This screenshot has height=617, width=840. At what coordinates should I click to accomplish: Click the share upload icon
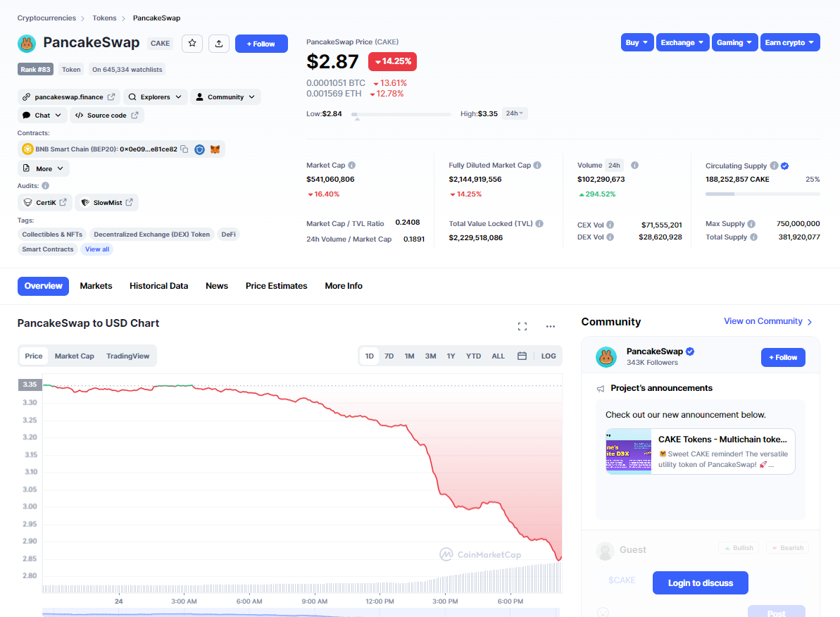click(x=219, y=44)
